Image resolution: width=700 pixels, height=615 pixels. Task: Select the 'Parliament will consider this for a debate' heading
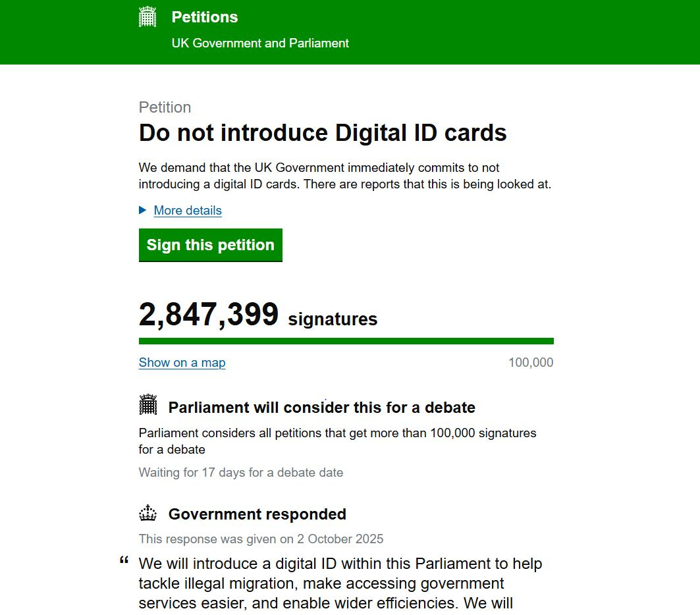321,408
